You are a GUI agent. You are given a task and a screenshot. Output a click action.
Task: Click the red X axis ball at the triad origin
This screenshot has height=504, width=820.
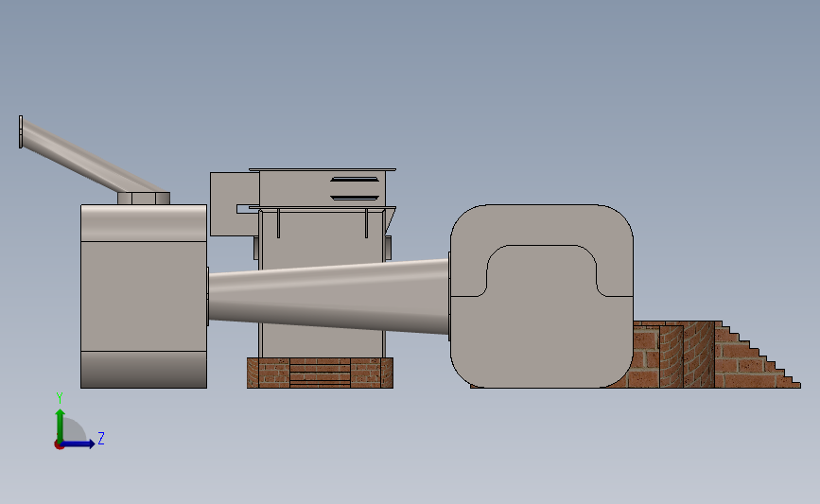(59, 445)
